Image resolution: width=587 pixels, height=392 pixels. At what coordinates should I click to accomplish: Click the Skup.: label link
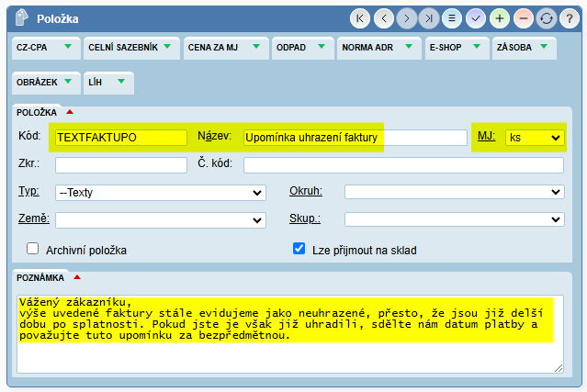[305, 219]
